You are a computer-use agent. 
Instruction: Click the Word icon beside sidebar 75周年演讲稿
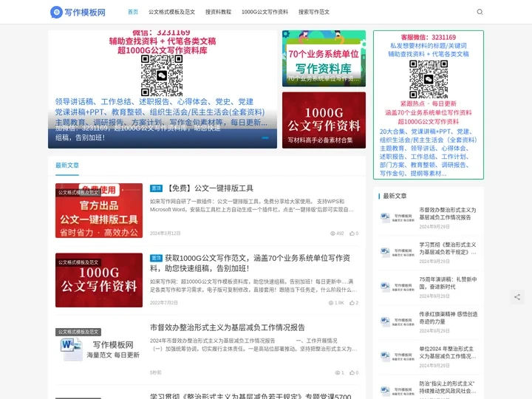point(385,287)
